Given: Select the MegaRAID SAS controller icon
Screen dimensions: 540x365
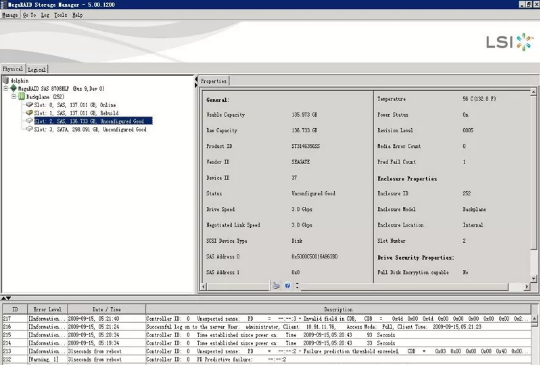Looking at the screenshot, I should pyautogui.click(x=13, y=88).
